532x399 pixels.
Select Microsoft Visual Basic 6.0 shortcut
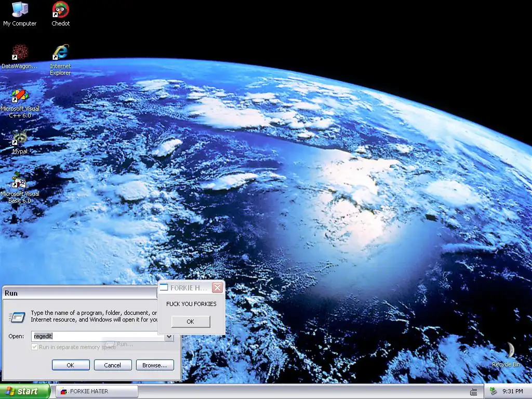click(x=20, y=188)
